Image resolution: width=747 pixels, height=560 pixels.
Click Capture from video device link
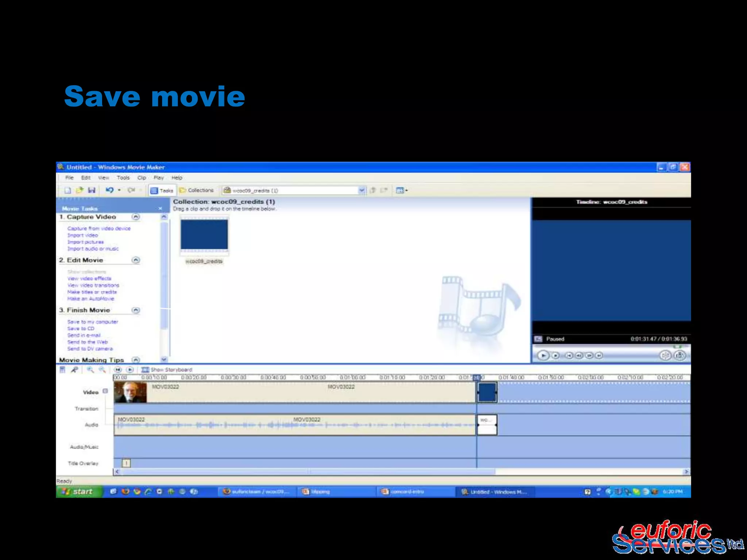99,229
